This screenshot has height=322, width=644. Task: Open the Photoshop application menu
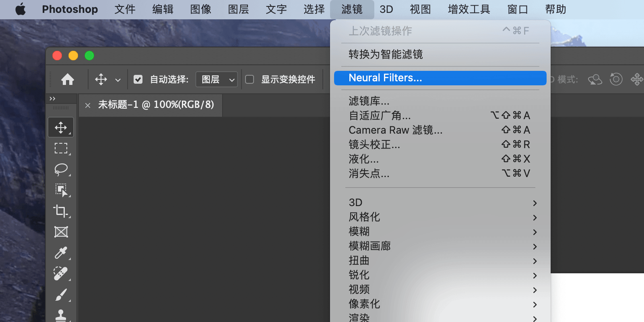click(70, 9)
